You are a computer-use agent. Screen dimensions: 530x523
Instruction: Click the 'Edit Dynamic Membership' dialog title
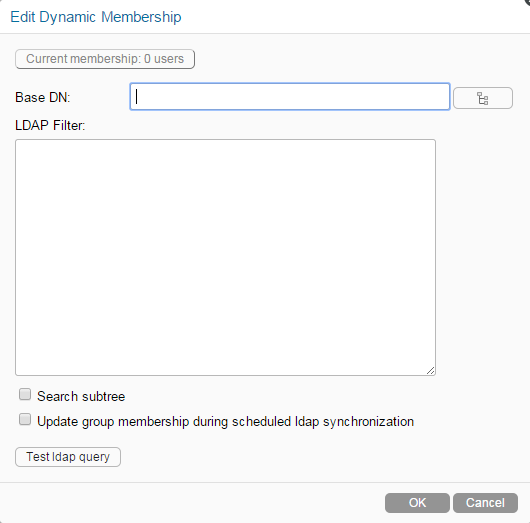[x=96, y=17]
